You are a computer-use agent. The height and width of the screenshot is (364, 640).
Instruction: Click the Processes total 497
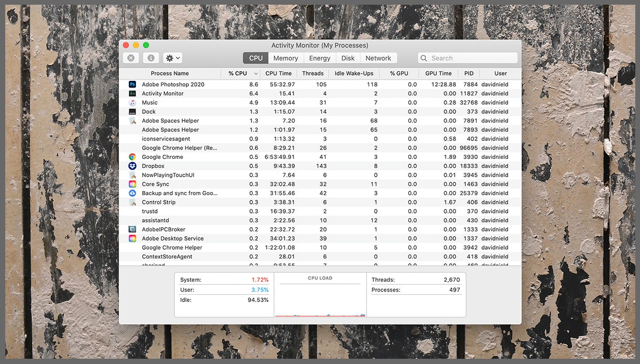[455, 290]
